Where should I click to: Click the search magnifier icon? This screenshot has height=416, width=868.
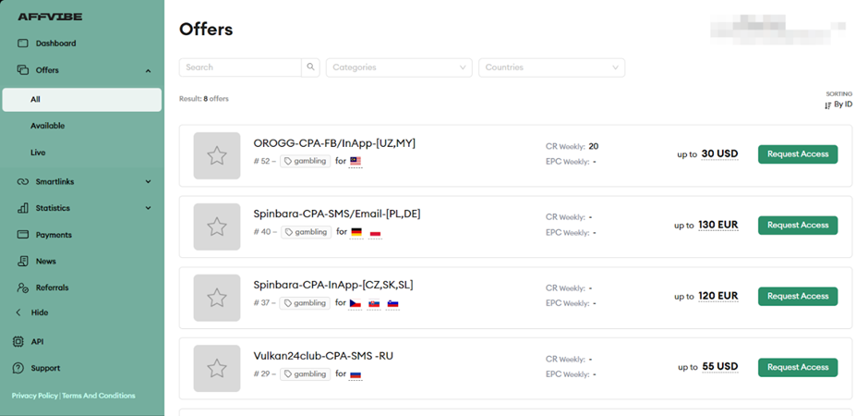pos(311,67)
